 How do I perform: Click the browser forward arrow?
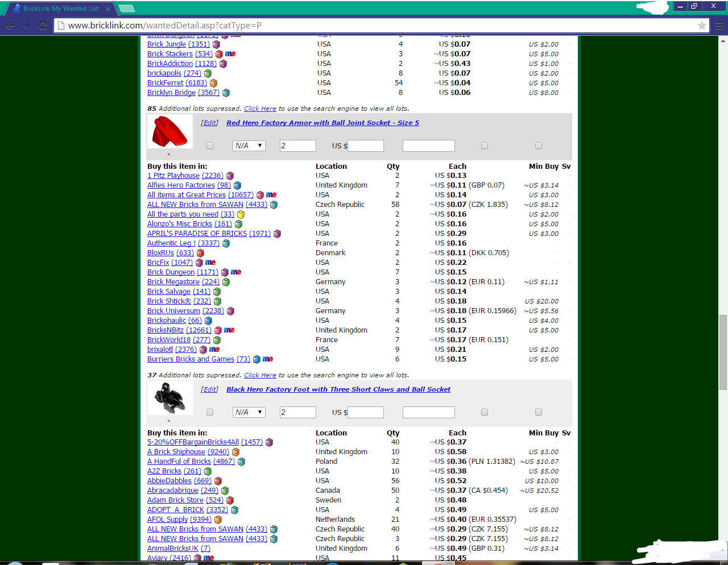point(26,26)
